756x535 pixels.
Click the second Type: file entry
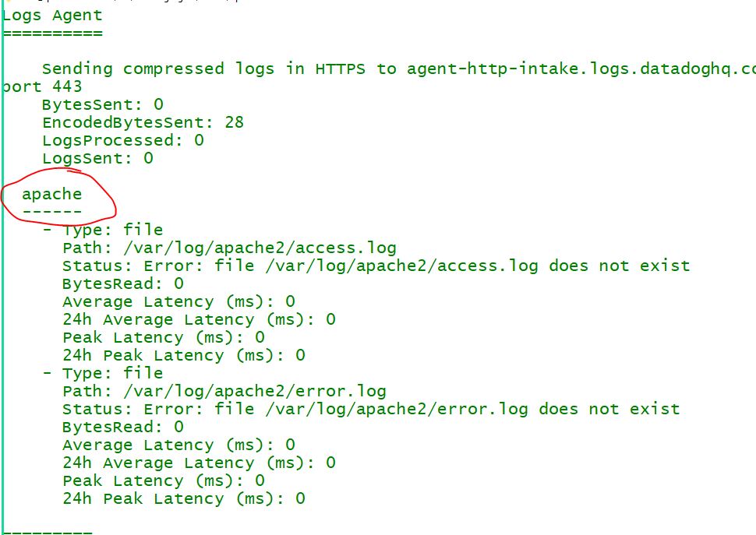coord(113,373)
